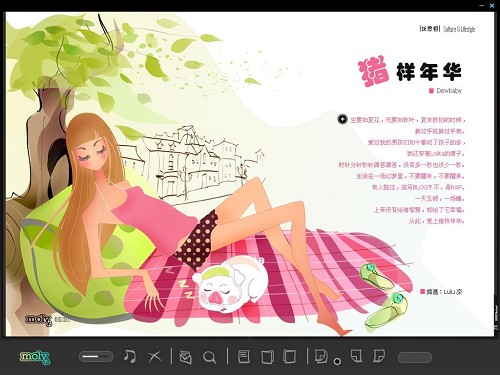The height and width of the screenshot is (375, 500).
Task: Click the stacked pages icon
Action: [x=321, y=356]
